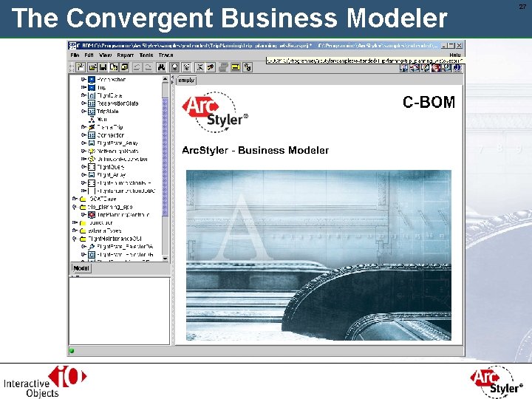Open the File menu
The height and width of the screenshot is (399, 532).
[x=75, y=55]
